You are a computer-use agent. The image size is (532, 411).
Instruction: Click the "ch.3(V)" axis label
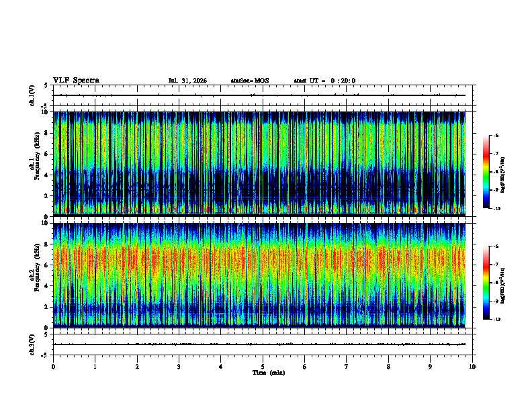(32, 345)
